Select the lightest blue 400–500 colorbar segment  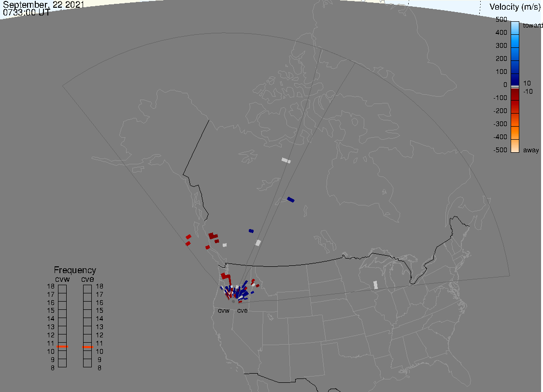click(515, 28)
